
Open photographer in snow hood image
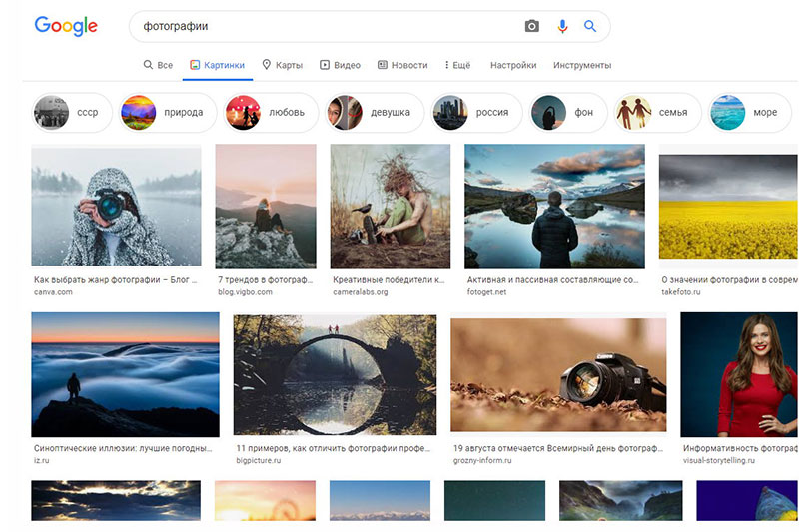coord(116,206)
